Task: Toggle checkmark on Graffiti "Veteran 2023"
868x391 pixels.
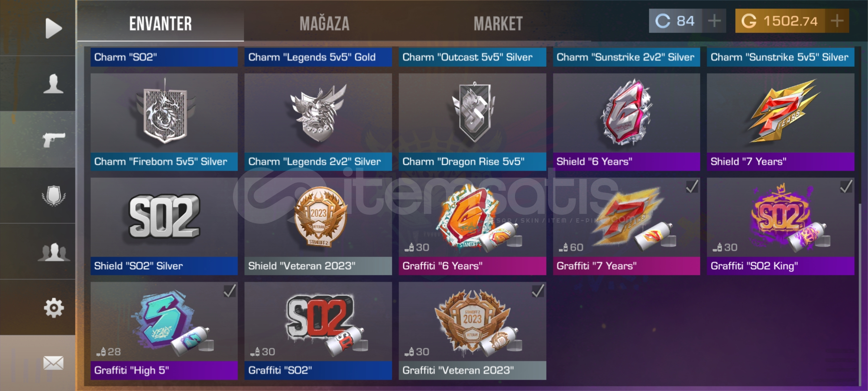Action: pos(538,291)
